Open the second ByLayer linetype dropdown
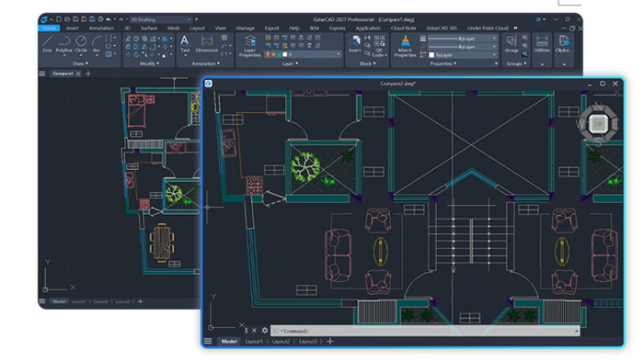644x362 pixels. pyautogui.click(x=462, y=46)
